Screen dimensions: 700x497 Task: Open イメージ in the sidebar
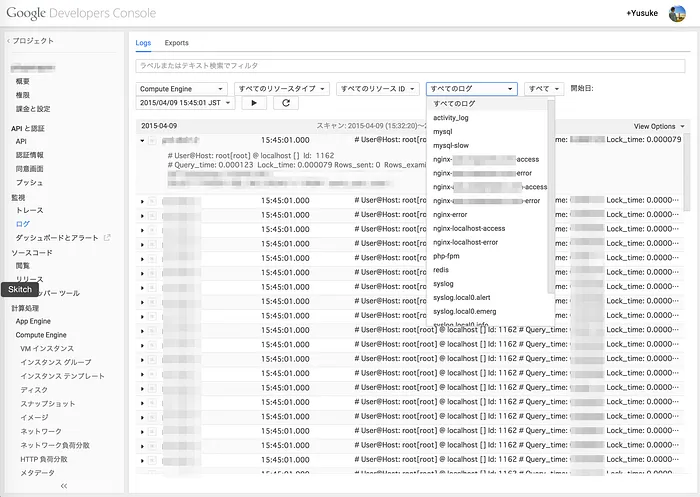34,418
